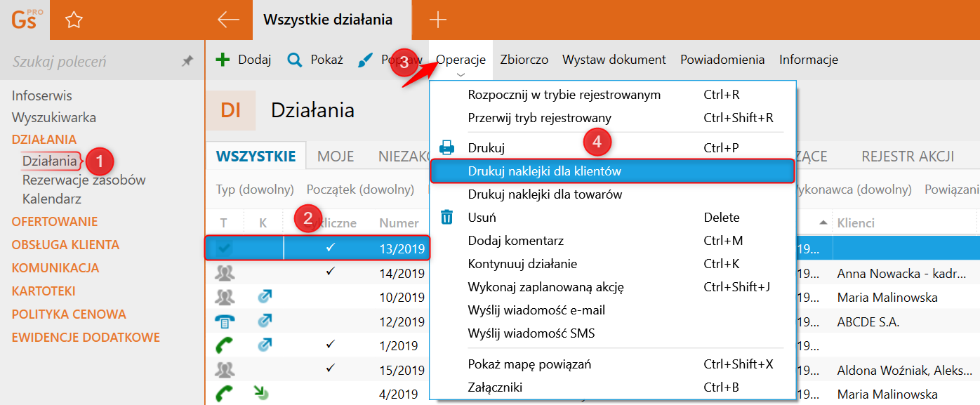Expand the KARTOTEKI section
This screenshot has width=980, height=405.
pyautogui.click(x=44, y=291)
